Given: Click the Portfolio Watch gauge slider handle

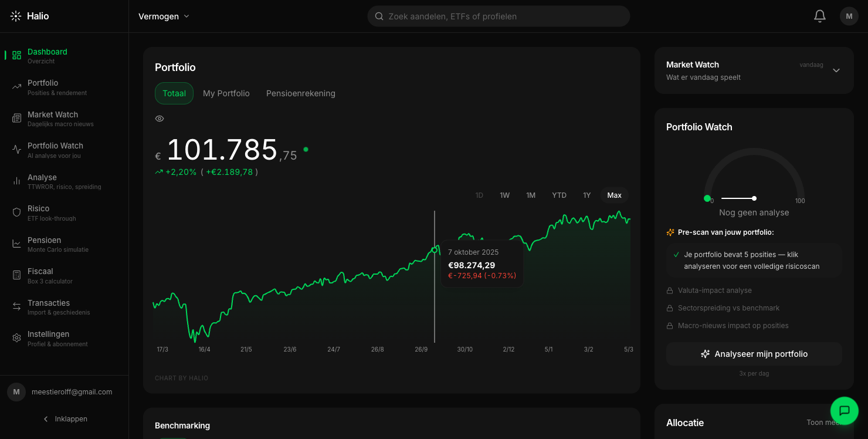Looking at the screenshot, I should [x=754, y=198].
